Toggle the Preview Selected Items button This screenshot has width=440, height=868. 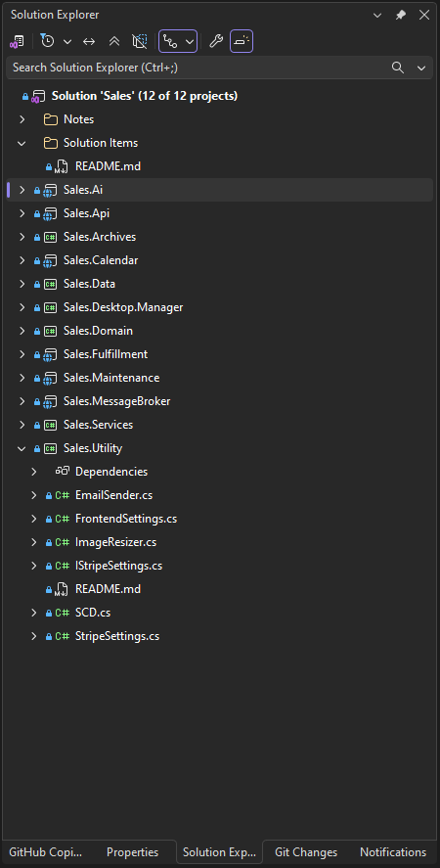tap(242, 41)
